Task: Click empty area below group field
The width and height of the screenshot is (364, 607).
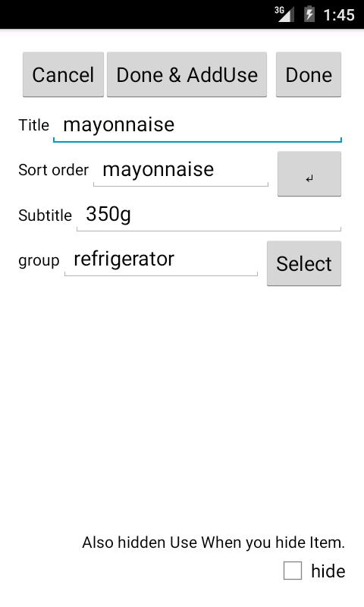Action: pos(182,403)
